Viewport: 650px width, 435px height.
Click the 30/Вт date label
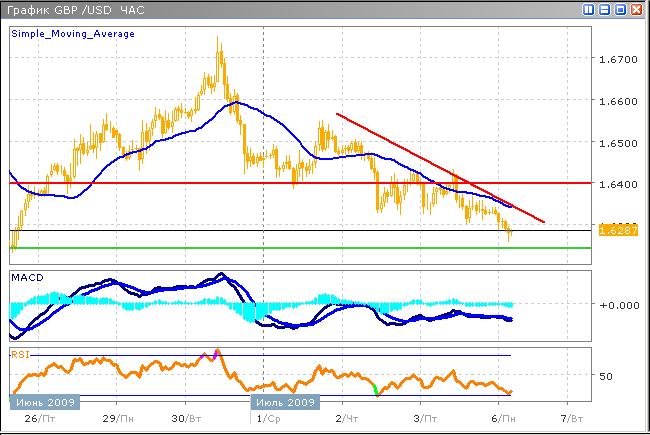(186, 419)
